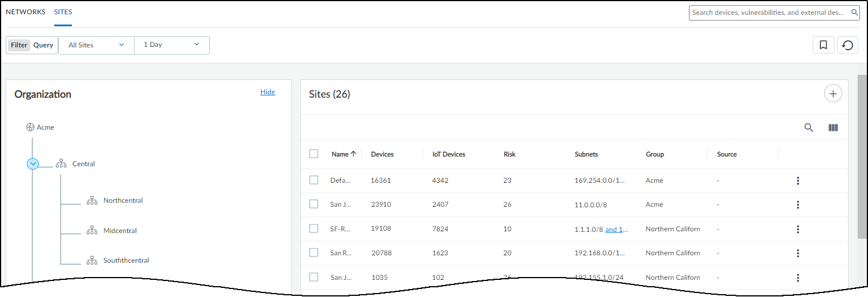868x297 pixels.
Task: Collapse the Central group node
Action: [33, 164]
